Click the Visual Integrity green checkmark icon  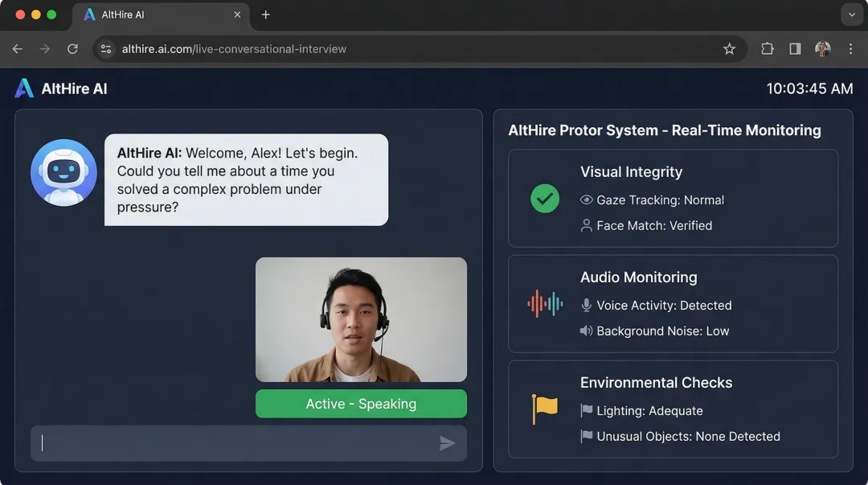click(x=545, y=198)
